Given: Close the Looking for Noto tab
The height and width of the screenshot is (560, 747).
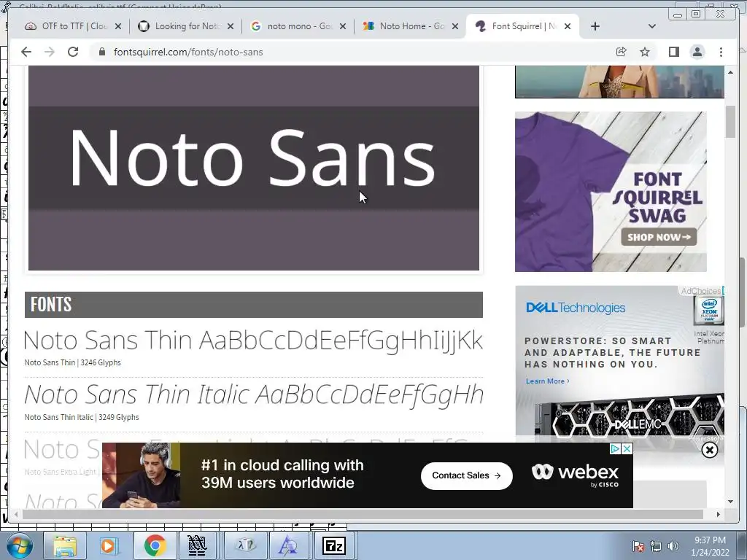Looking at the screenshot, I should [231, 26].
